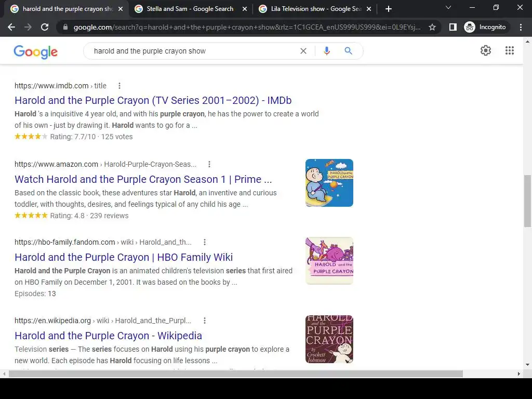Click the Amazon result thumbnail image
This screenshot has width=532, height=399.
click(x=329, y=183)
